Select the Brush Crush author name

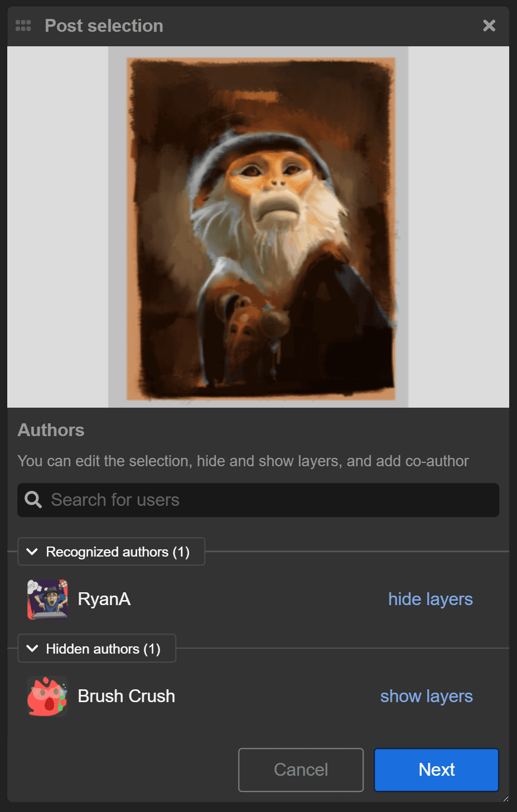tap(127, 696)
